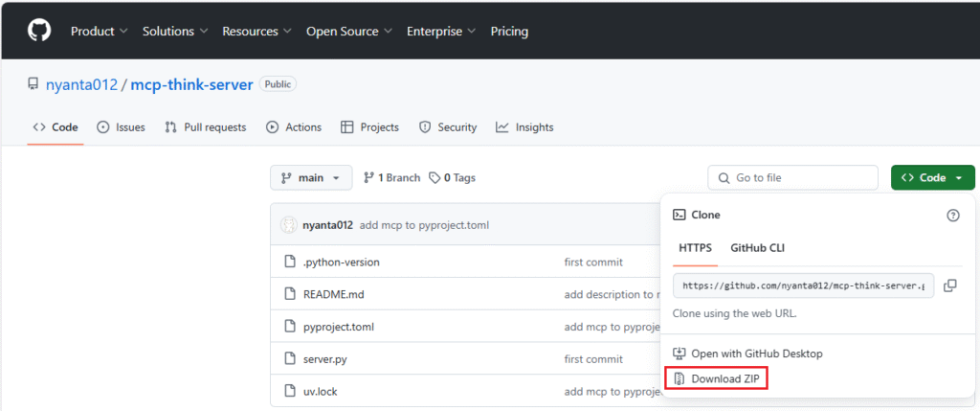Open the commit message in the pyproject.toml row
980x411 pixels.
click(612, 327)
